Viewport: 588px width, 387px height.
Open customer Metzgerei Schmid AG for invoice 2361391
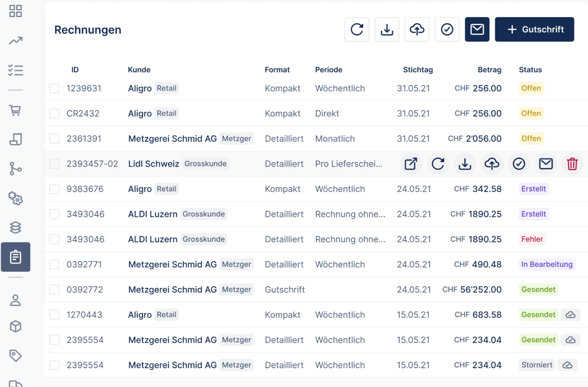[172, 139]
